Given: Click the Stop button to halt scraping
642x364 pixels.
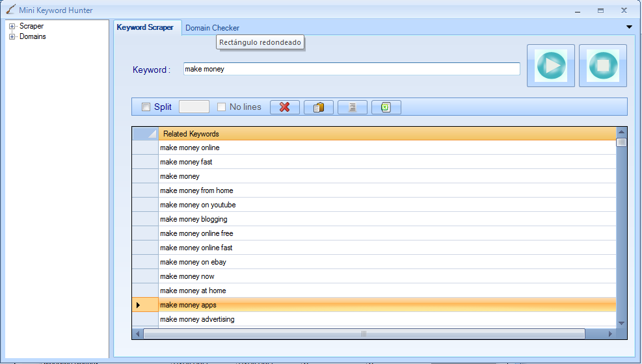Looking at the screenshot, I should pyautogui.click(x=602, y=66).
